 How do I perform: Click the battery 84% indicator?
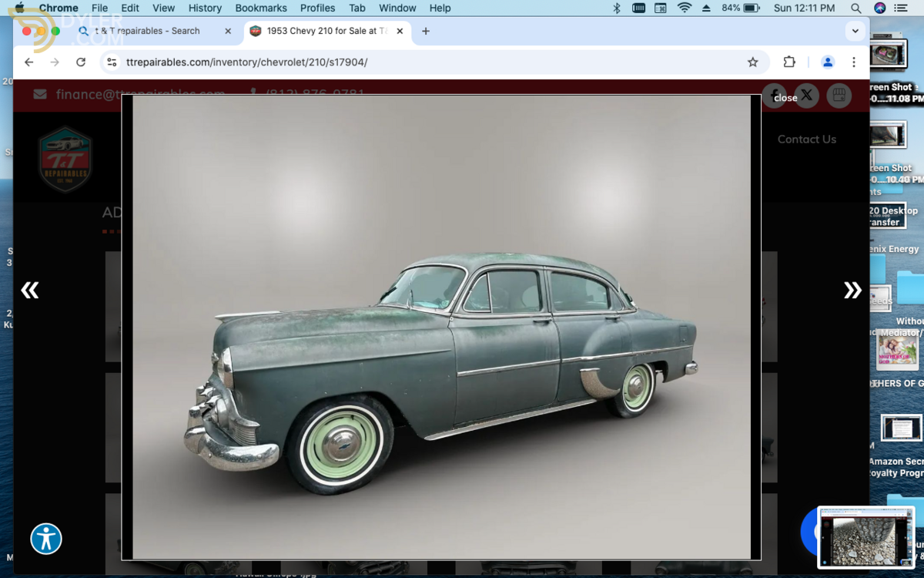click(740, 8)
